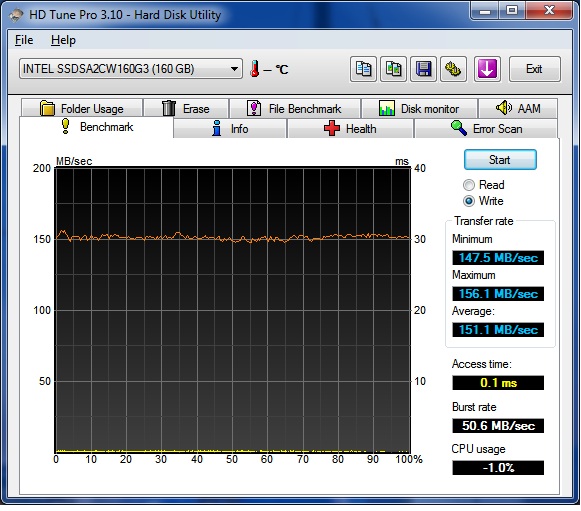Click the floppy disk save screenshot icon
581x511 pixels.
click(x=423, y=69)
